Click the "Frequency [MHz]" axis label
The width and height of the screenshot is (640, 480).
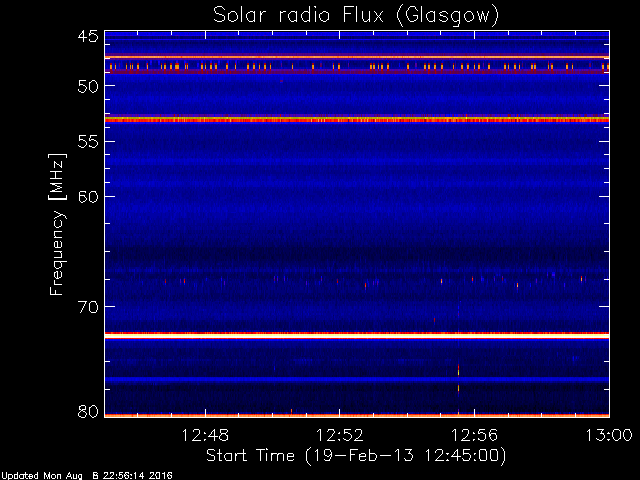click(x=57, y=224)
